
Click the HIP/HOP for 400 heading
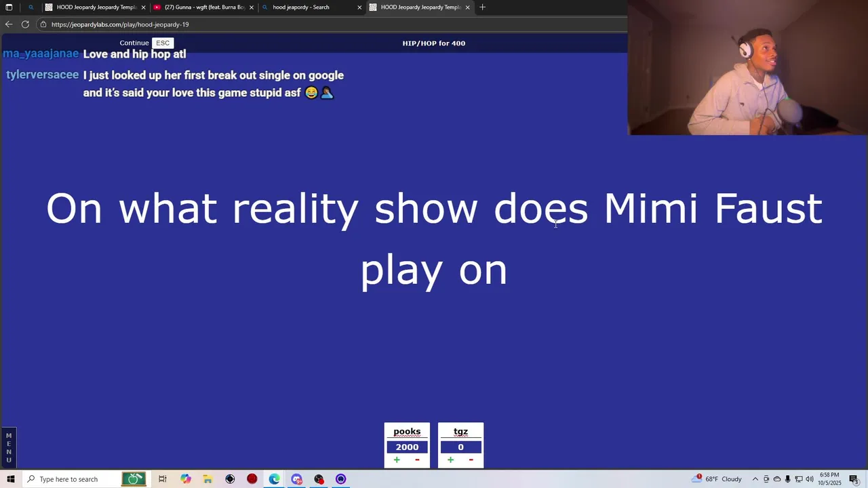(434, 43)
